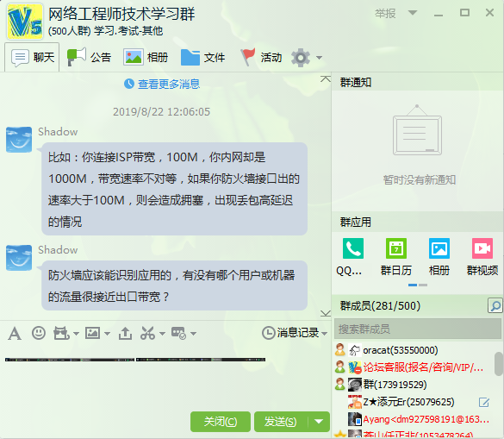This screenshot has height=439, width=504.
Task: Edit the Z★添元Er member card icon
Action: (x=484, y=402)
